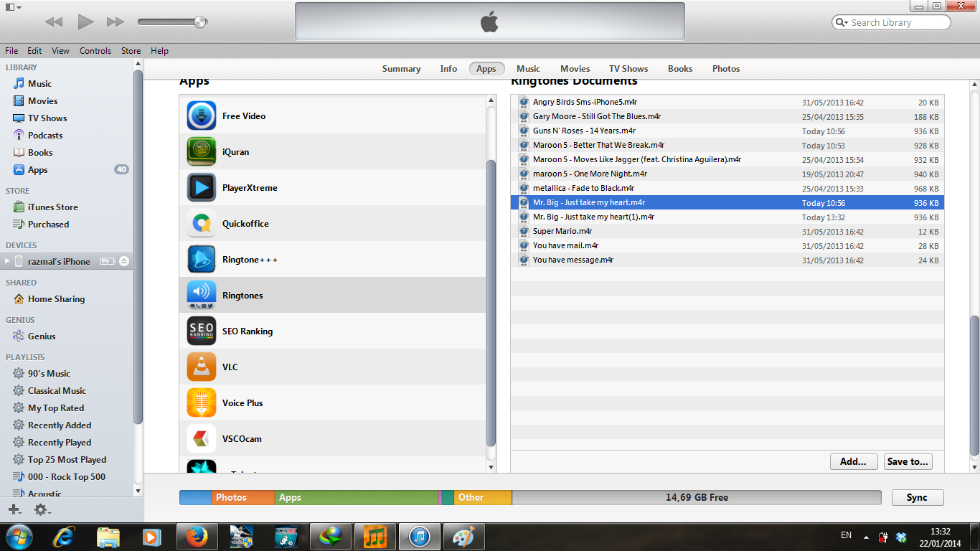
Task: Open the File menu
Action: coord(11,51)
